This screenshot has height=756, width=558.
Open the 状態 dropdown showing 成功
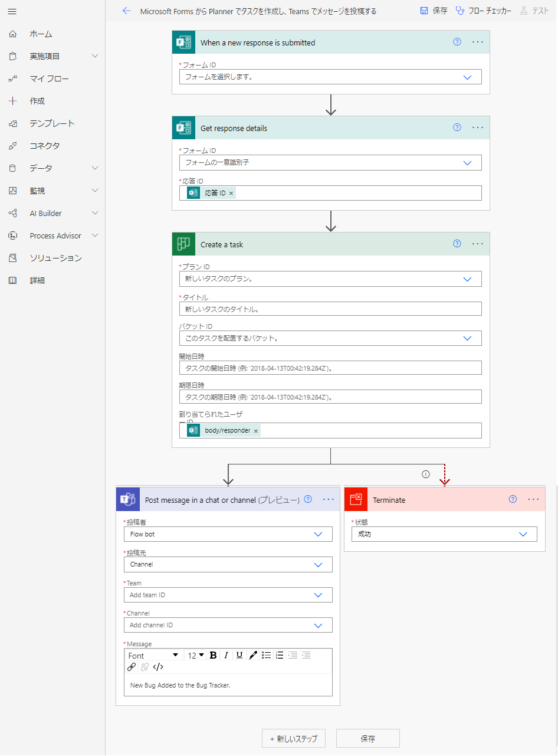(523, 534)
